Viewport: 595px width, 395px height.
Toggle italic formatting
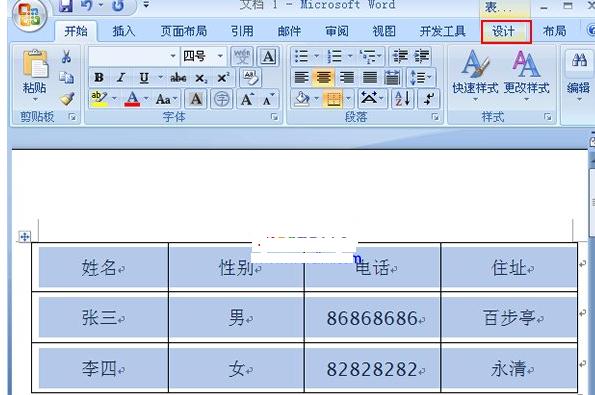click(121, 78)
